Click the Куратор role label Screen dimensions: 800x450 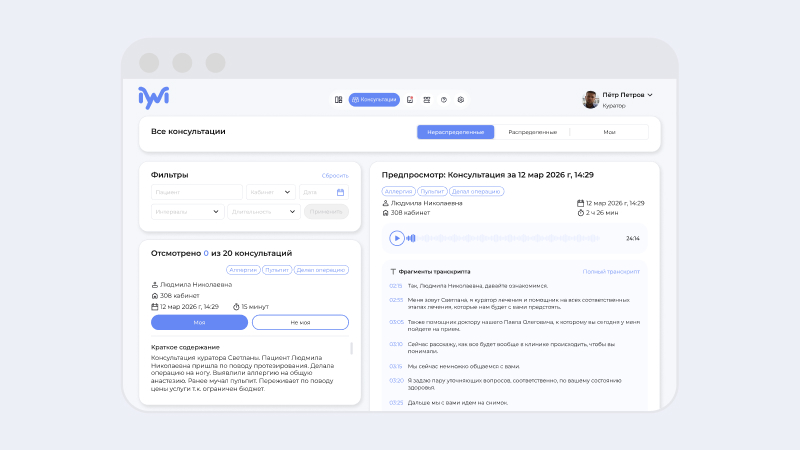[x=614, y=106]
